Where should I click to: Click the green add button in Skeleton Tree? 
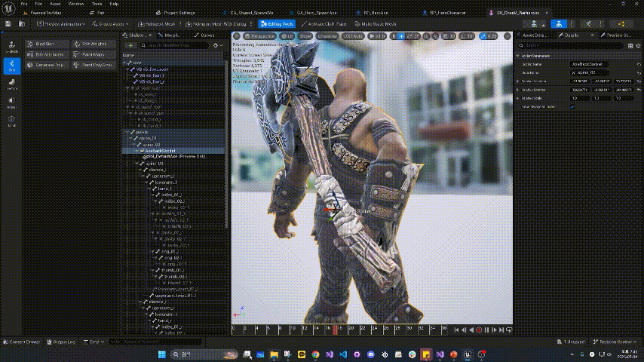coord(130,45)
